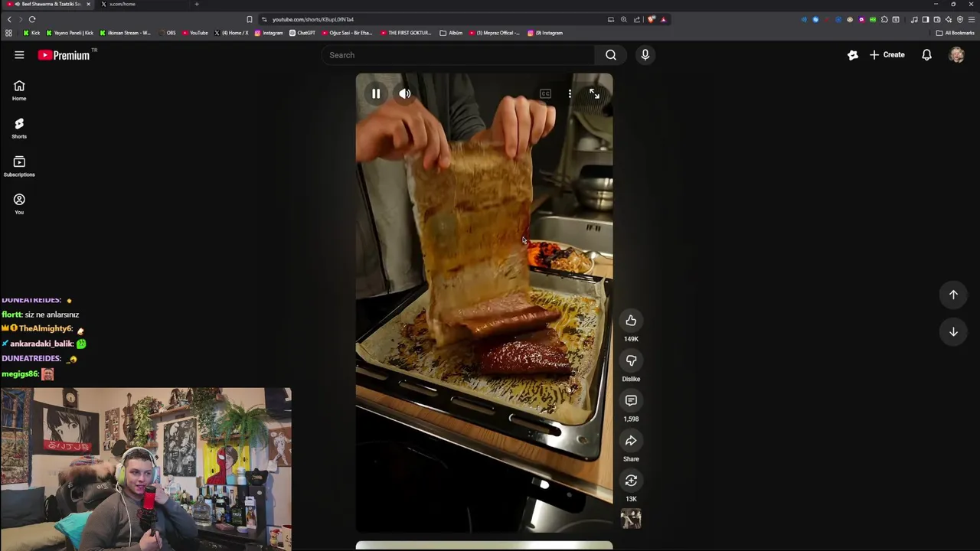Screen dimensions: 980x551
Task: Open the 1,598 comments panel
Action: coord(631,400)
